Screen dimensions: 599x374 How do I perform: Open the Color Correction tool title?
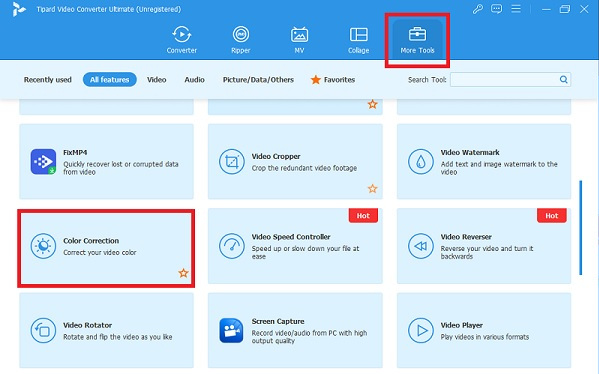(91, 241)
